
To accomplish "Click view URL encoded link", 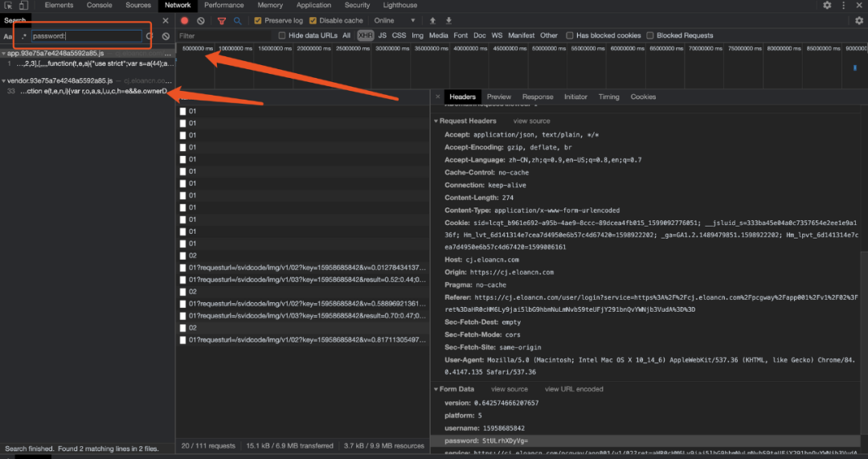I will click(x=574, y=389).
